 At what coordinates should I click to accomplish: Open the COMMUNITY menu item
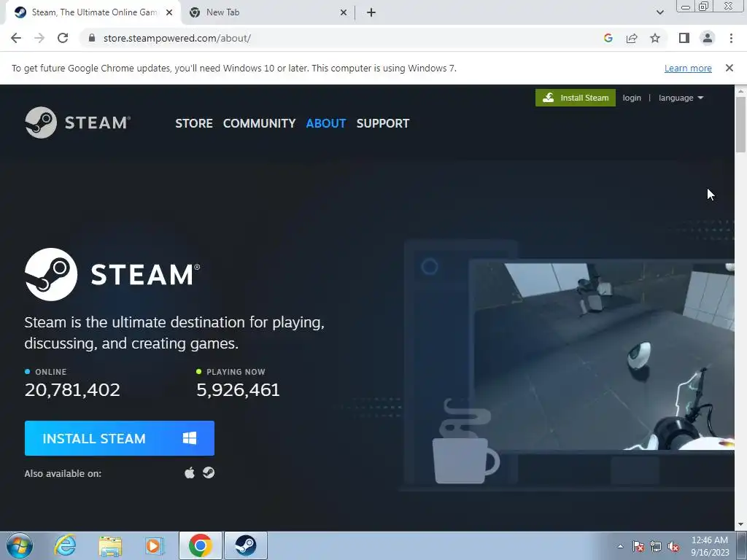[259, 123]
